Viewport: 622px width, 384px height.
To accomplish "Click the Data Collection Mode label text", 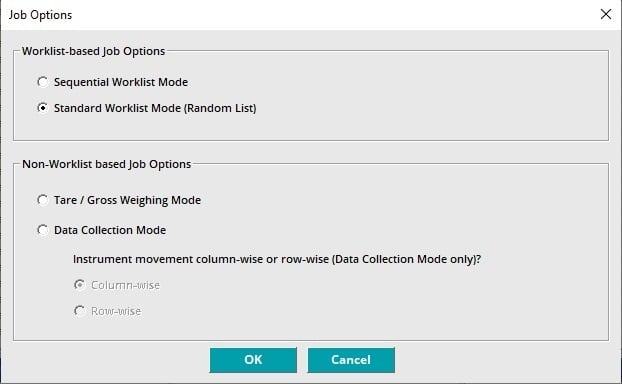I will tap(110, 230).
